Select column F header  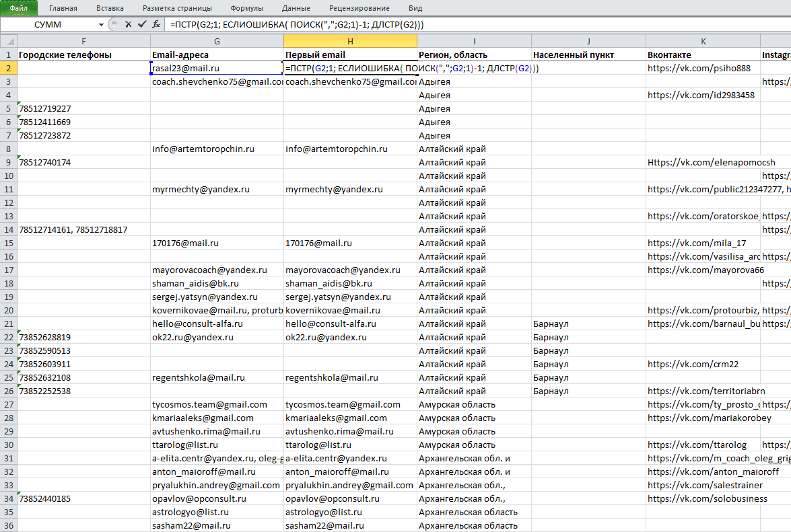[83, 41]
